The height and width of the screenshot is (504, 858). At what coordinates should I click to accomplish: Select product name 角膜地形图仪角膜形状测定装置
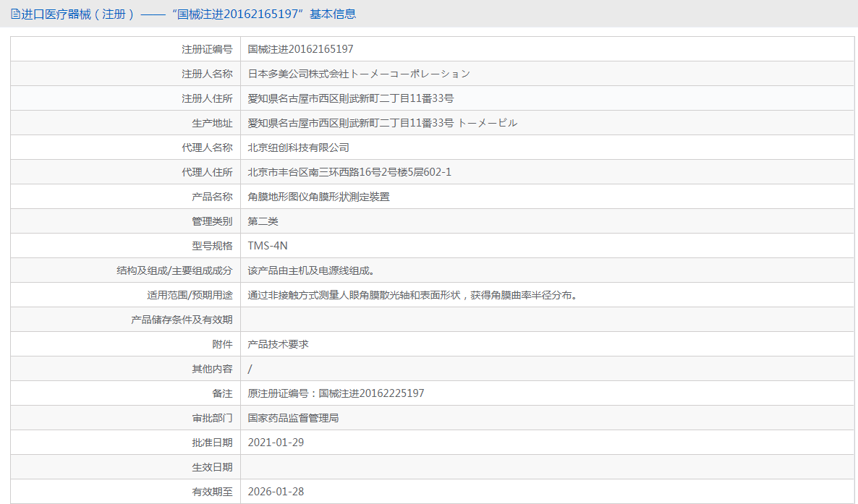point(318,197)
